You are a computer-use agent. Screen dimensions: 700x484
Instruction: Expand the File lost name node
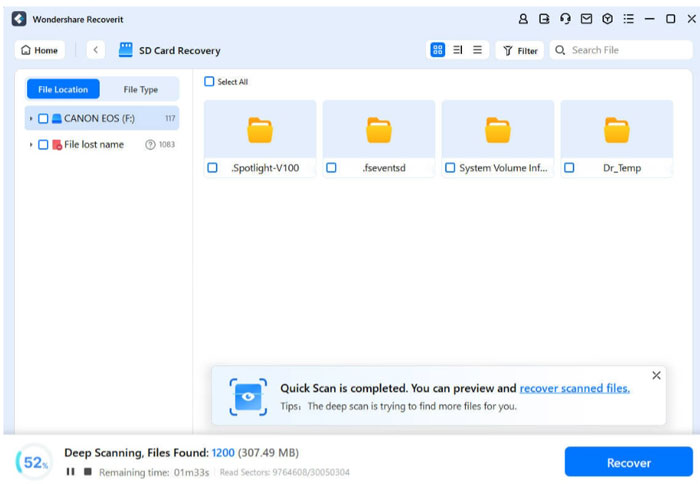coord(31,145)
